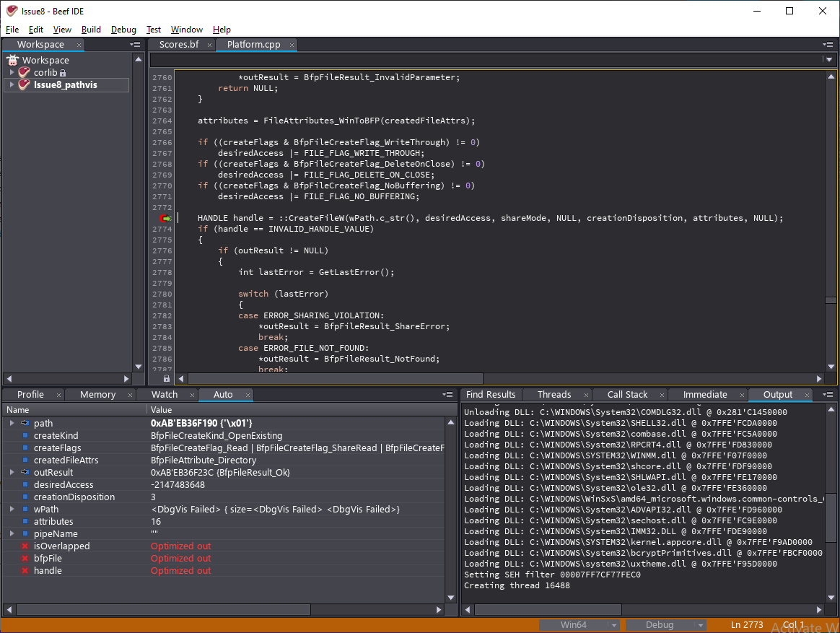The image size is (840, 633).
Task: Expand the path variable row
Action: [x=12, y=423]
